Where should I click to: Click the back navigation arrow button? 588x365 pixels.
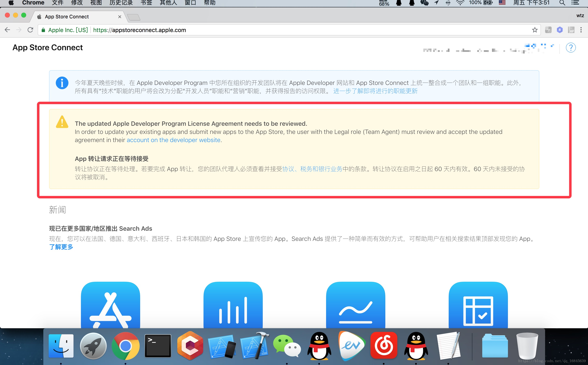(x=7, y=30)
